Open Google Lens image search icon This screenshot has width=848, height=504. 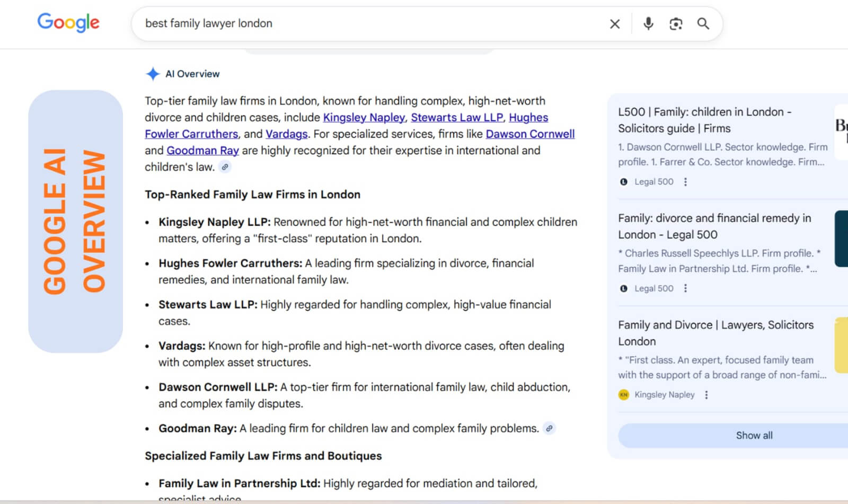click(x=676, y=24)
